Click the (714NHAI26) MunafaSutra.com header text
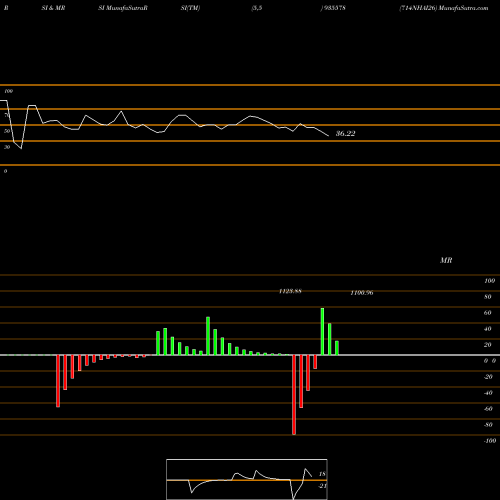500x500 pixels. click(444, 8)
